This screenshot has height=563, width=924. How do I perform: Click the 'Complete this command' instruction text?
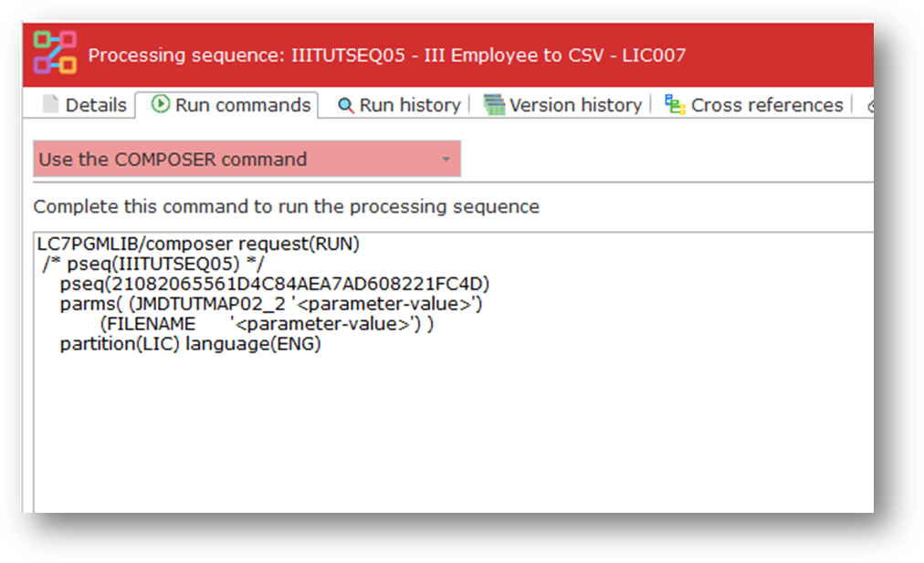(287, 207)
